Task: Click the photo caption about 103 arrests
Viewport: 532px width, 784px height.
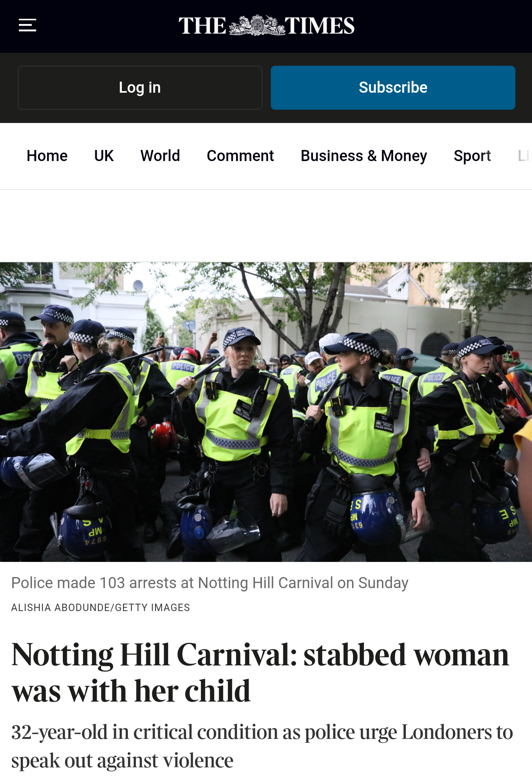Action: [x=209, y=583]
